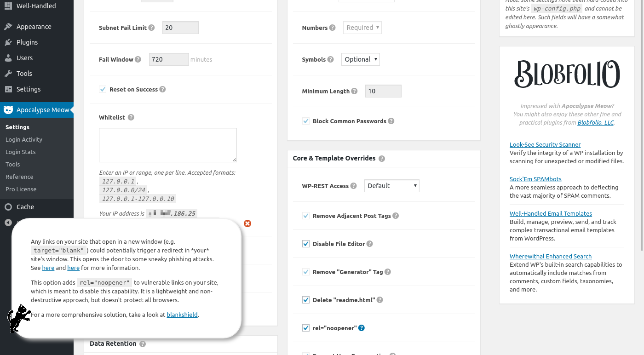Image resolution: width=644 pixels, height=355 pixels.
Task: Uncheck the Delete "readme.html" checkbox
Action: click(306, 300)
